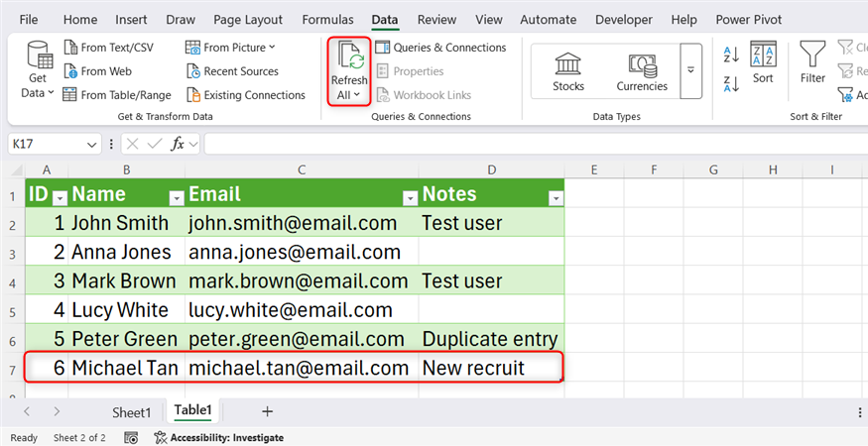Expand the Name Box dropdown arrow
Screen dimensions: 868x446
click(92, 145)
